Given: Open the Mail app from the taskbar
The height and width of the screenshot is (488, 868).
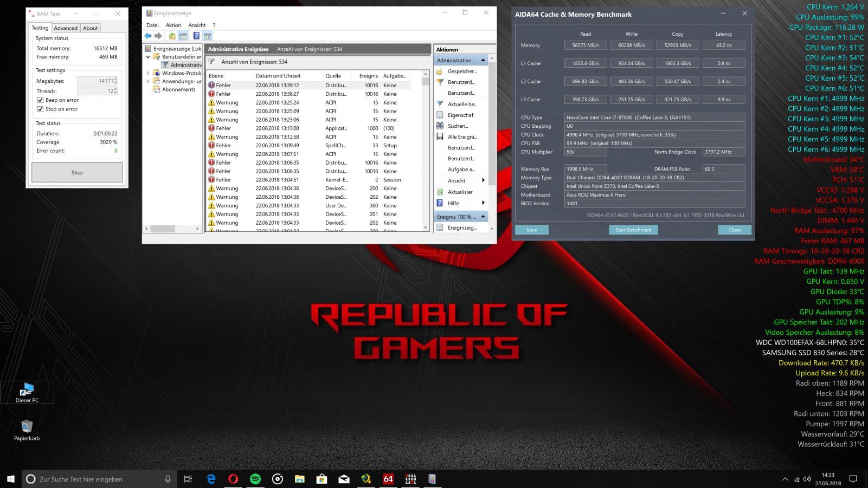Looking at the screenshot, I should coord(344,479).
